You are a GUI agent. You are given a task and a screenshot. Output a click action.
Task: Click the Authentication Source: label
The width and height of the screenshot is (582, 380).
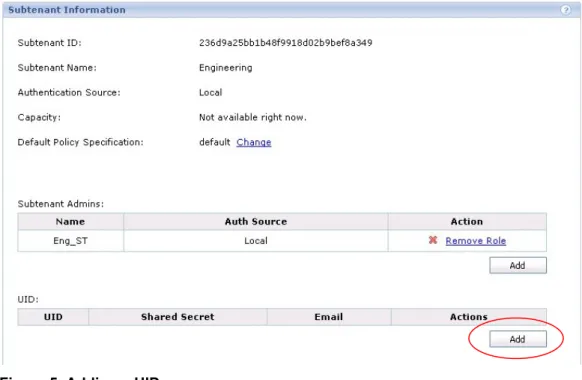pyautogui.click(x=69, y=92)
